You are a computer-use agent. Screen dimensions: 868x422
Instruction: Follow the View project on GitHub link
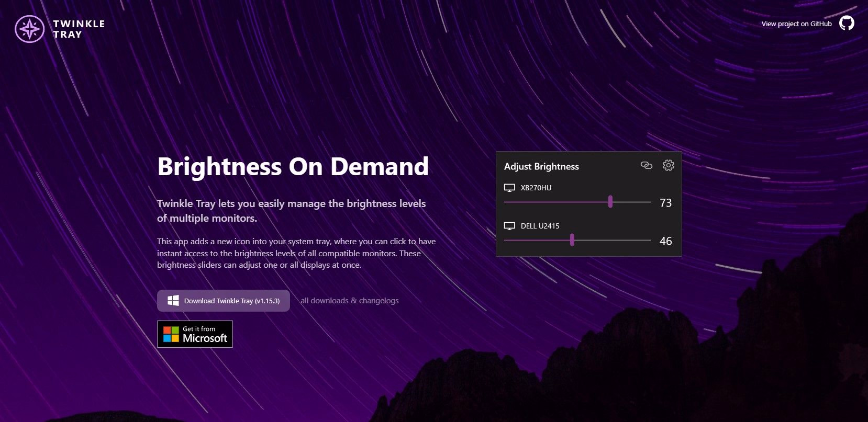[796, 24]
